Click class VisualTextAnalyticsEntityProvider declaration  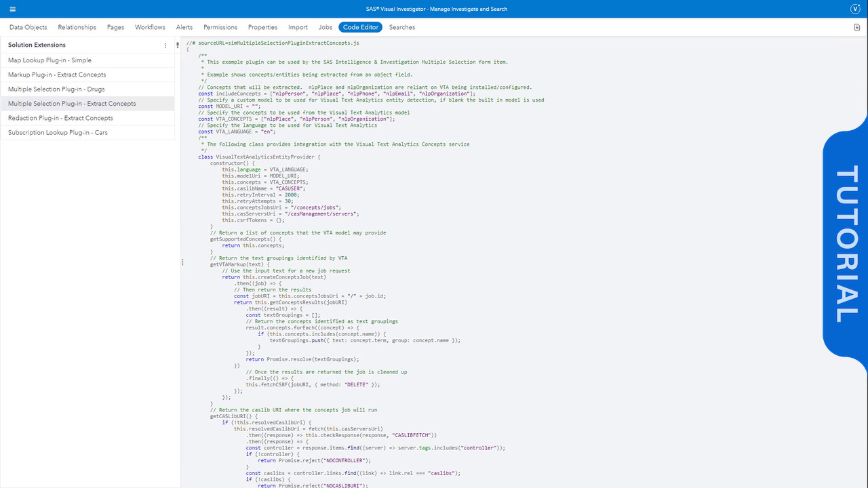[x=259, y=157]
